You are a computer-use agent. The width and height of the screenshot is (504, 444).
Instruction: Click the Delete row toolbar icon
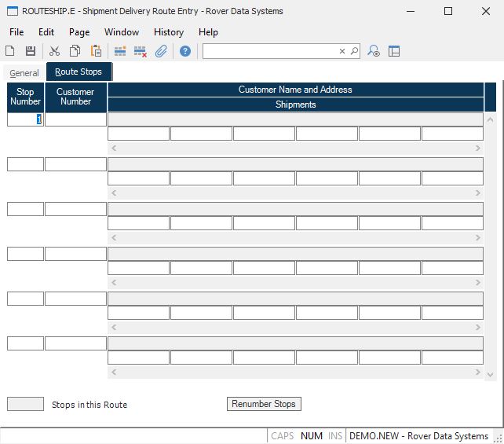[141, 51]
